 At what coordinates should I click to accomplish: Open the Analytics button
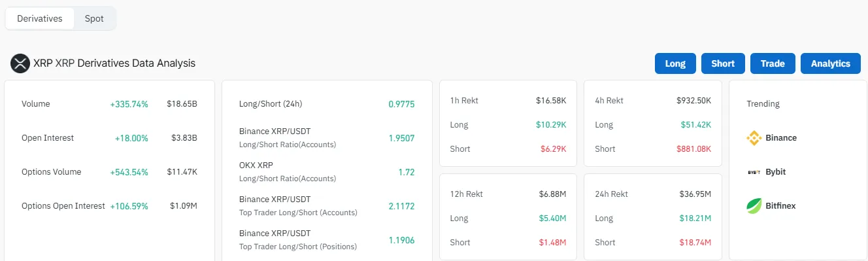click(x=831, y=63)
